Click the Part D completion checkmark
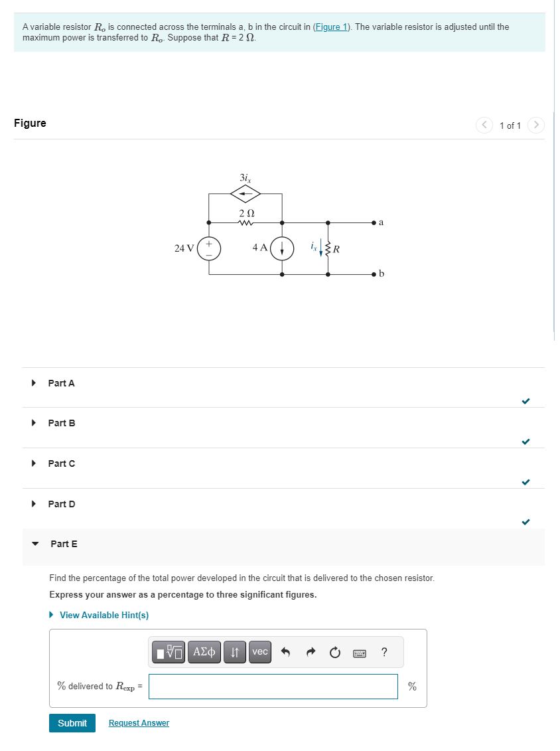Screen dimensions: 560x751 pos(525,522)
